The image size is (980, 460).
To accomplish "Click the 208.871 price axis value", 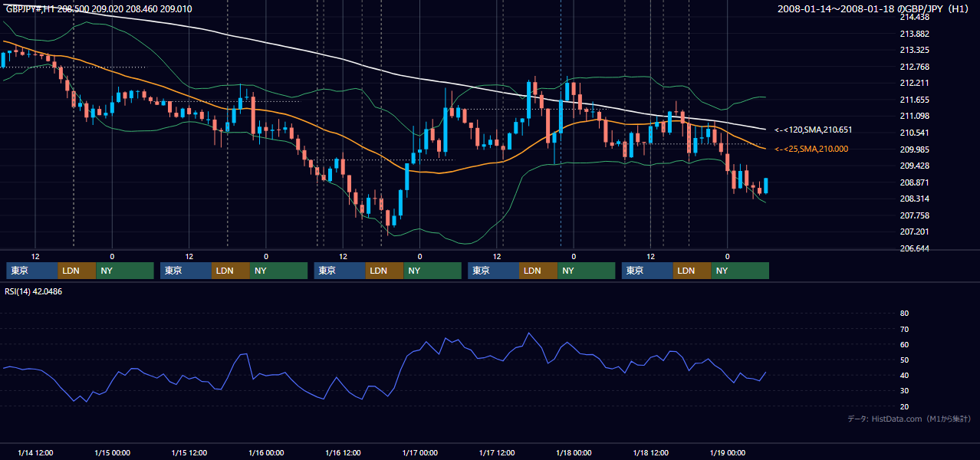I will point(914,182).
